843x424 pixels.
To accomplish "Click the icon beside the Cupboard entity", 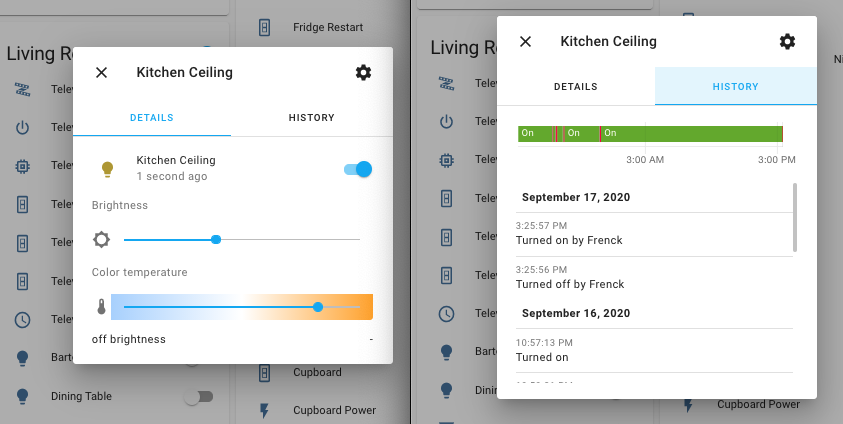I will point(264,373).
